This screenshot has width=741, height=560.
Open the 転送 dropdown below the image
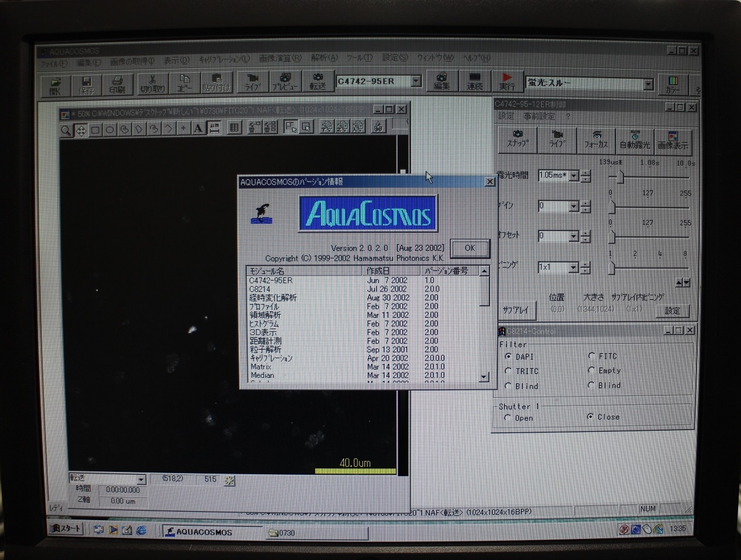tap(141, 479)
